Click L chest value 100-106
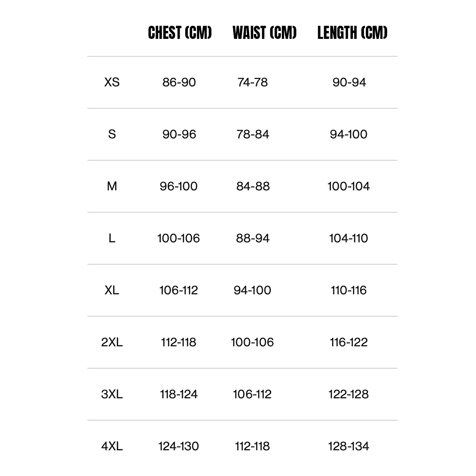Screen dimensions: 476x476 (x=178, y=238)
